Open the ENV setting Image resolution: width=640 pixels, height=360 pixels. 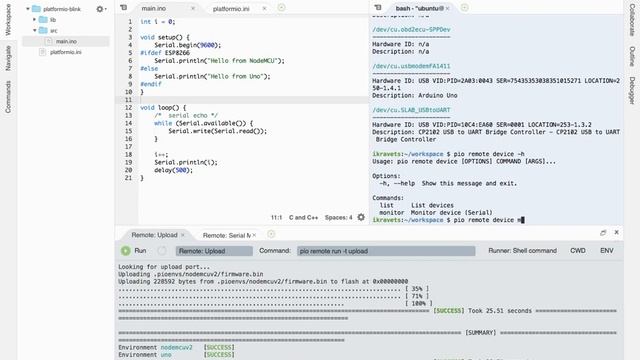[607, 251]
